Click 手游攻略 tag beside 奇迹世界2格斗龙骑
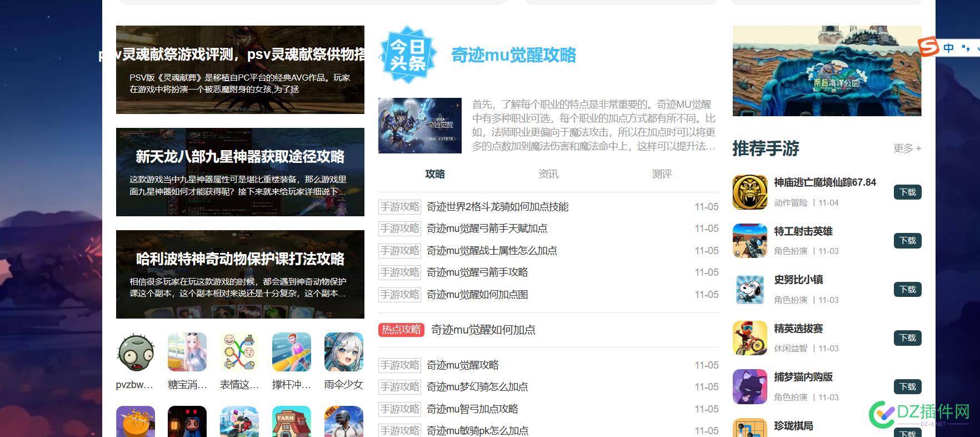Image resolution: width=980 pixels, height=437 pixels. (x=399, y=207)
